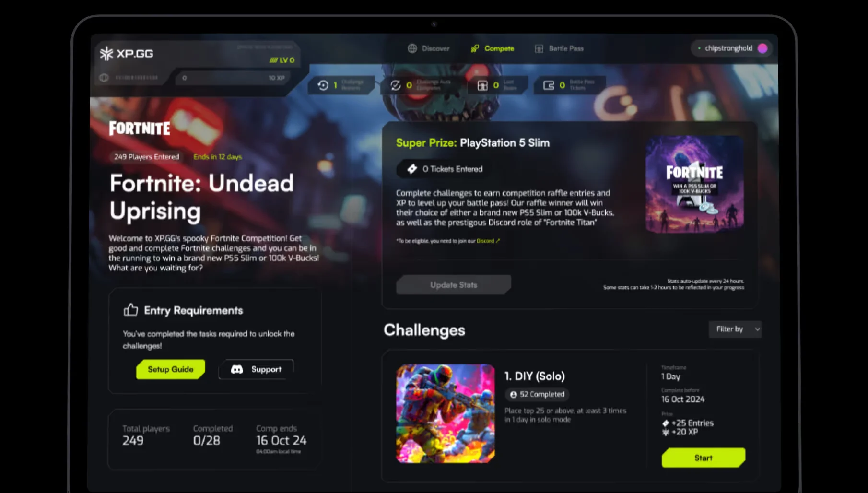
Task: Click the Discover globe icon
Action: point(412,48)
